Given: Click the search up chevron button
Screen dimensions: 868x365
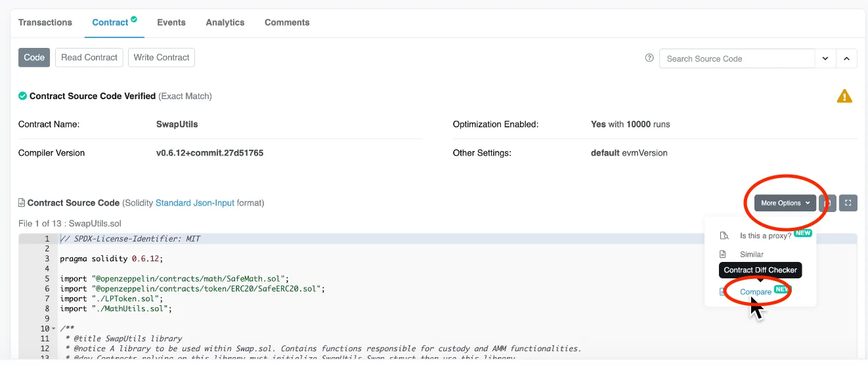Looking at the screenshot, I should [x=847, y=58].
